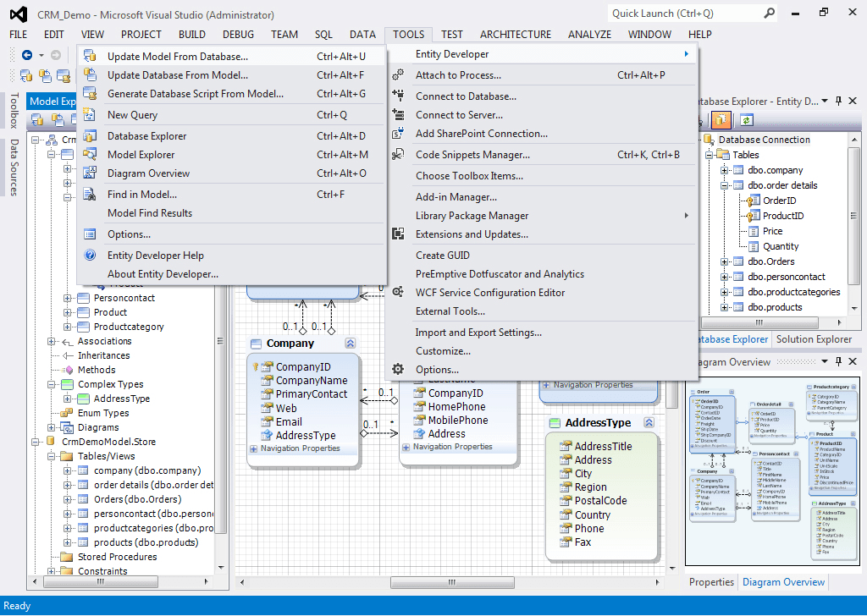Screen dimensions: 867x616
Task: Select PostalCode property in AddressType
Action: point(600,501)
